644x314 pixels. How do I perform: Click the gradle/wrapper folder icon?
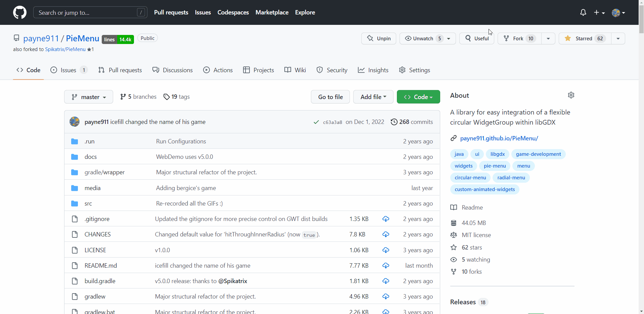click(75, 172)
